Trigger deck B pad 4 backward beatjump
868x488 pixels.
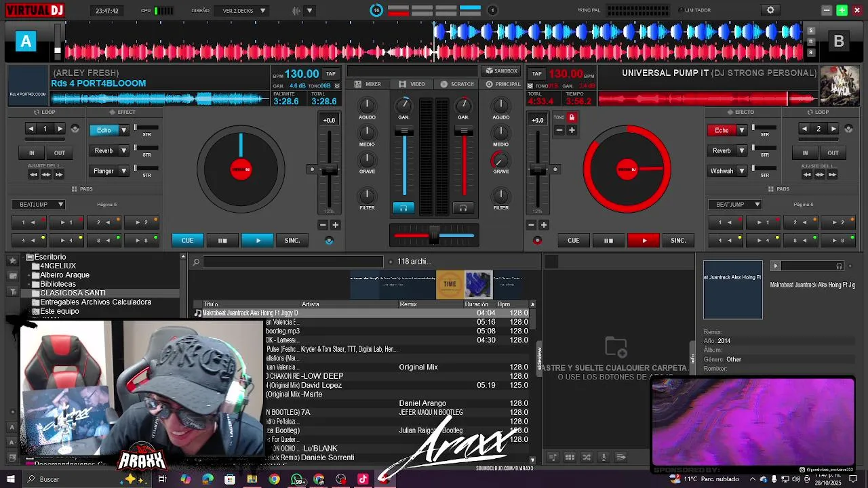pos(725,240)
